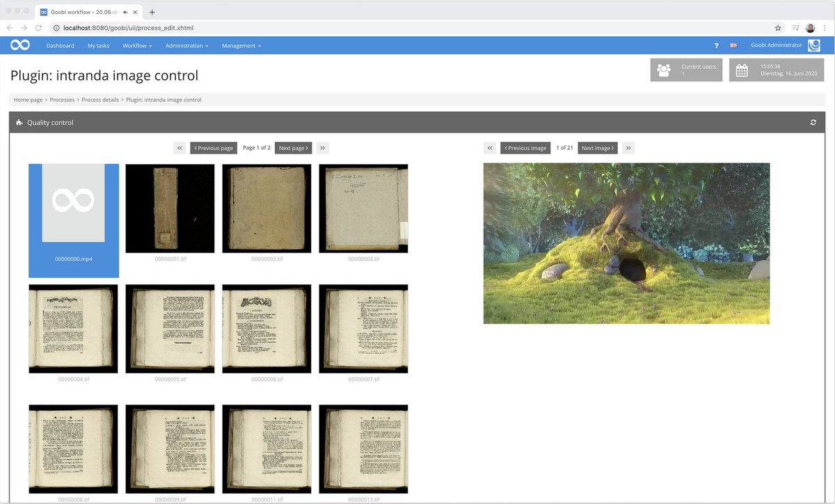Open the help question mark icon
835x504 pixels.
(716, 44)
